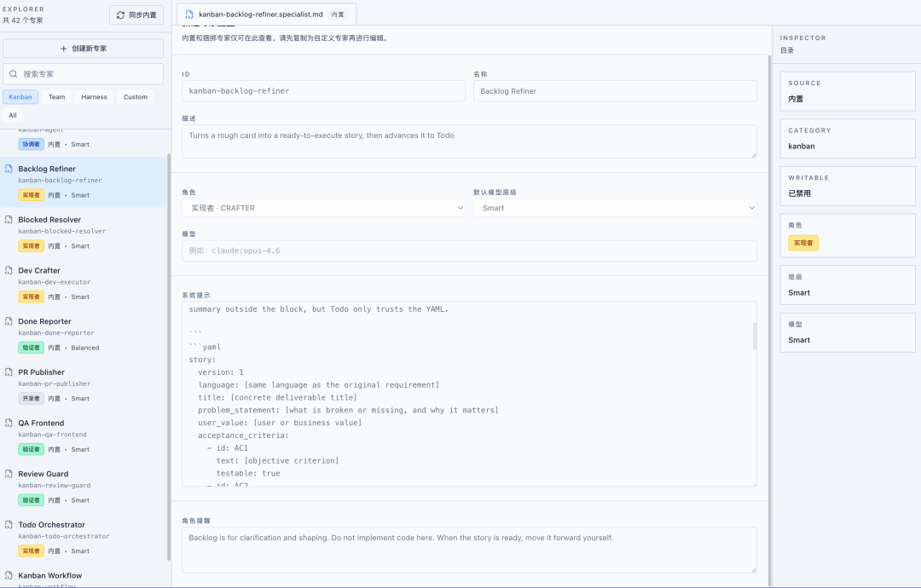Click the 验证者 badge under Done Reporter

(x=32, y=348)
